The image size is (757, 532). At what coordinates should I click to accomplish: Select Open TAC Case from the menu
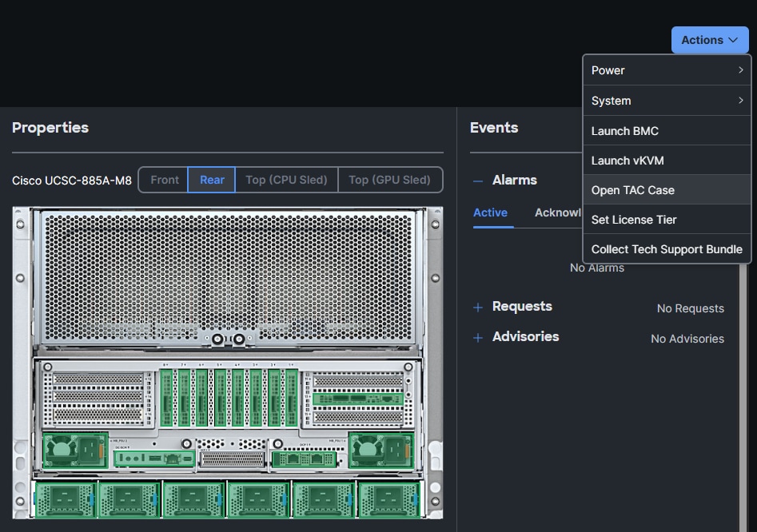tap(632, 190)
